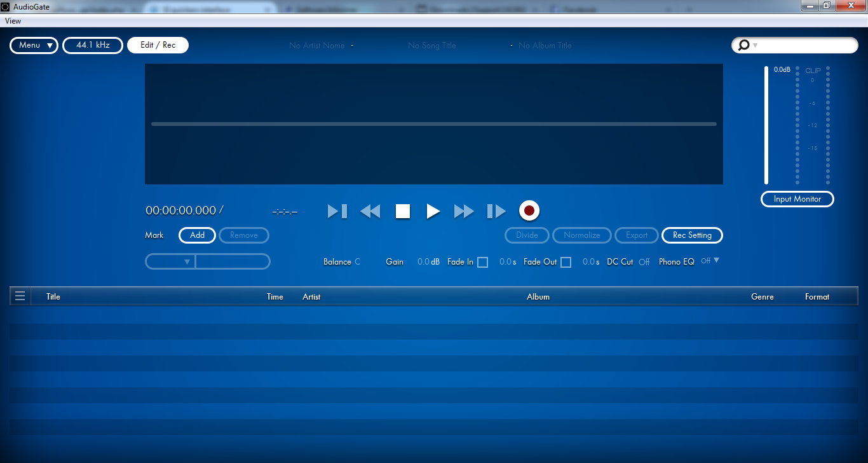The height and width of the screenshot is (463, 868).
Task: Open the View menu
Action: click(x=13, y=20)
